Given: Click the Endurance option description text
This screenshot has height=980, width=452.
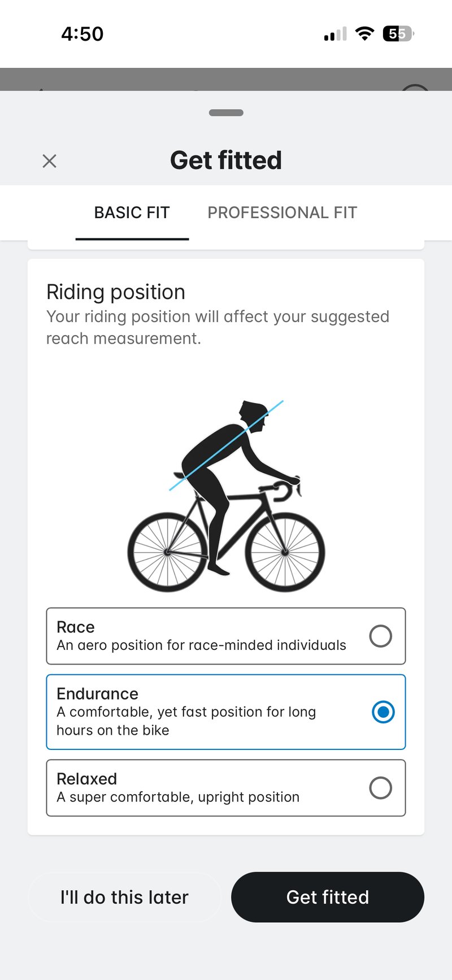Looking at the screenshot, I should [186, 721].
